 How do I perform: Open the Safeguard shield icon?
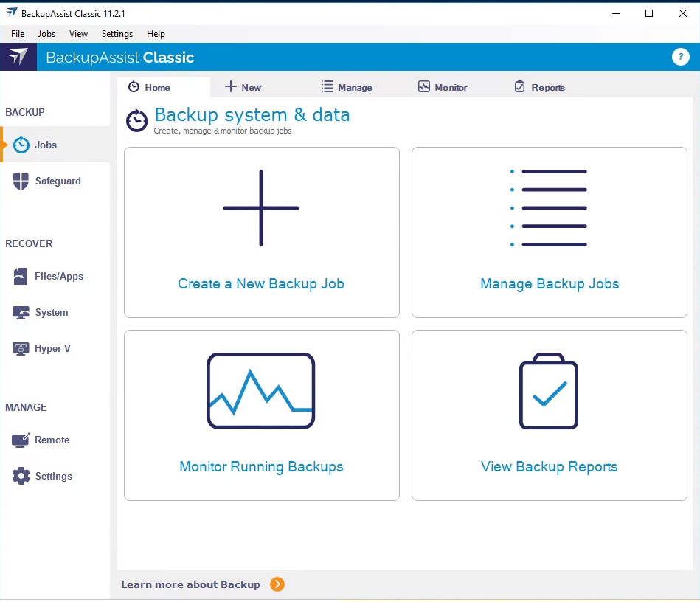pyautogui.click(x=21, y=181)
